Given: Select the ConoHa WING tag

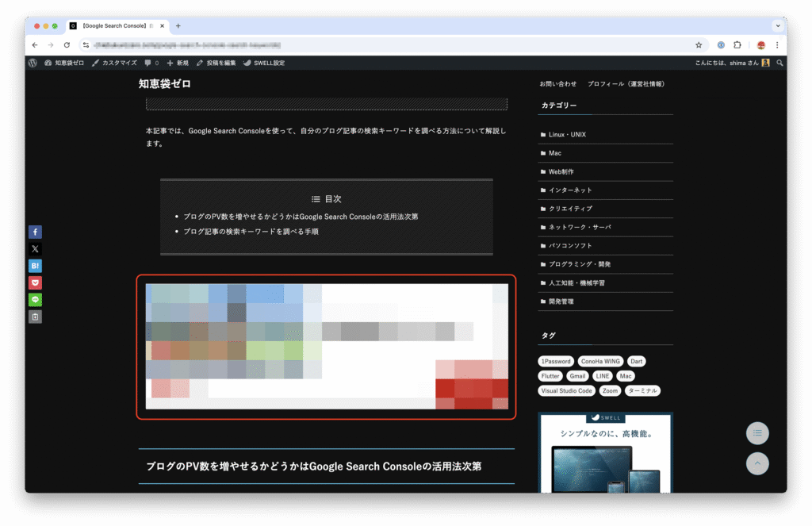Looking at the screenshot, I should point(600,361).
